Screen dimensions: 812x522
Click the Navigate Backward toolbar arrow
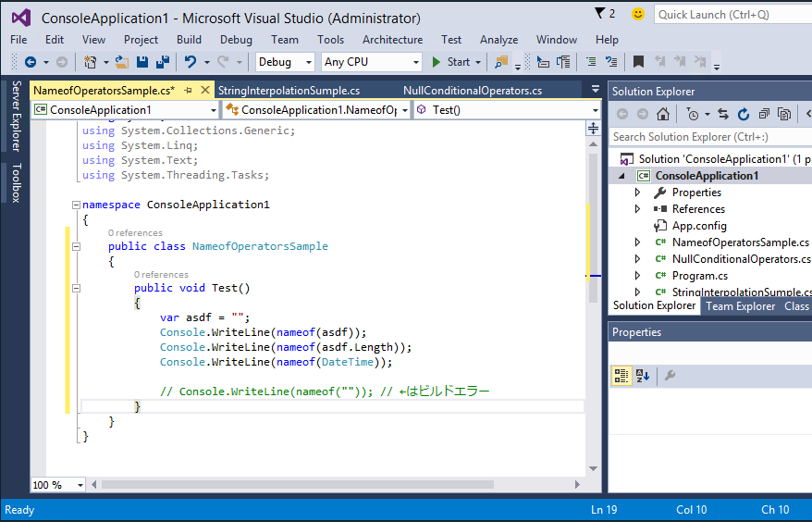[x=30, y=62]
